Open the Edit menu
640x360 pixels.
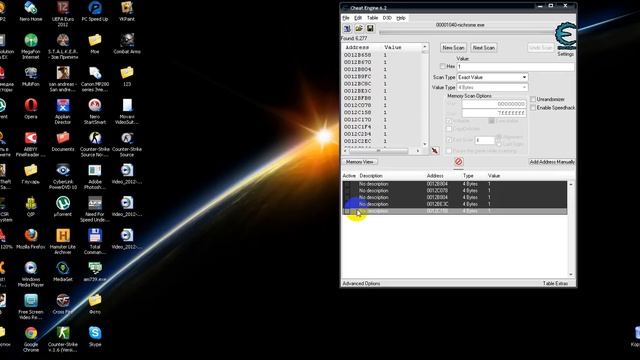click(358, 18)
